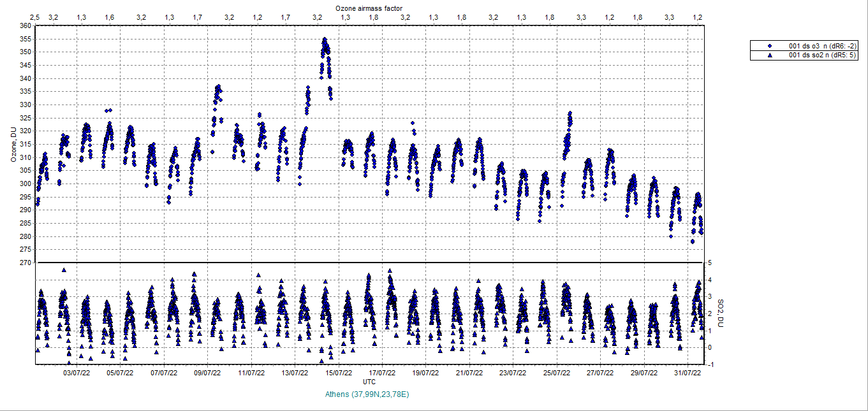Click the 'Ozone, DU' left axis title

pyautogui.click(x=13, y=144)
